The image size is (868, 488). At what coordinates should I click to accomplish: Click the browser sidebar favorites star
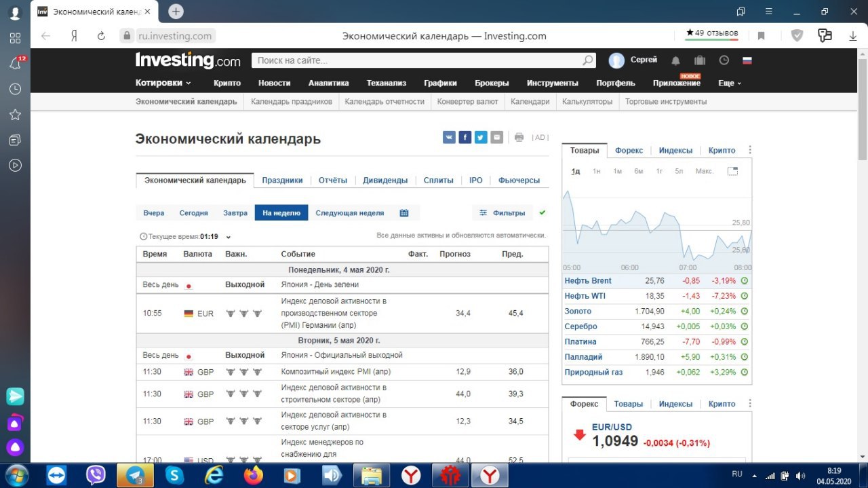click(15, 114)
